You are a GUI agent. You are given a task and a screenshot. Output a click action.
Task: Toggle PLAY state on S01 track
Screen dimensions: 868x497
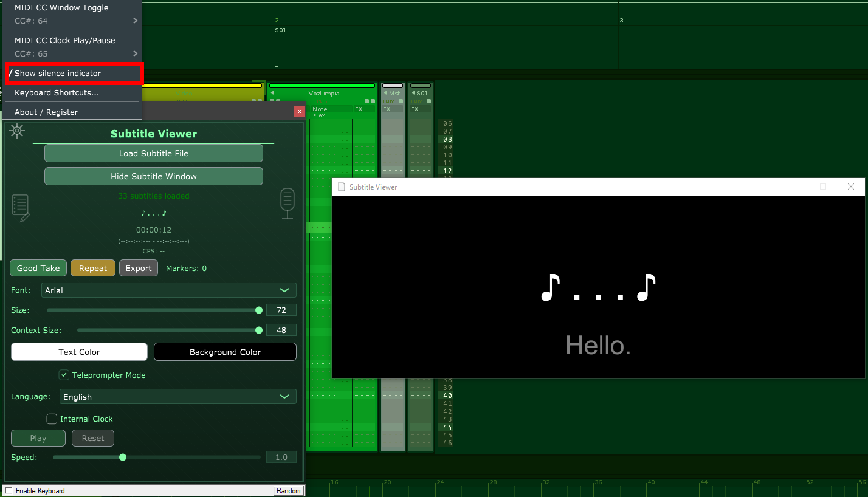pos(416,101)
